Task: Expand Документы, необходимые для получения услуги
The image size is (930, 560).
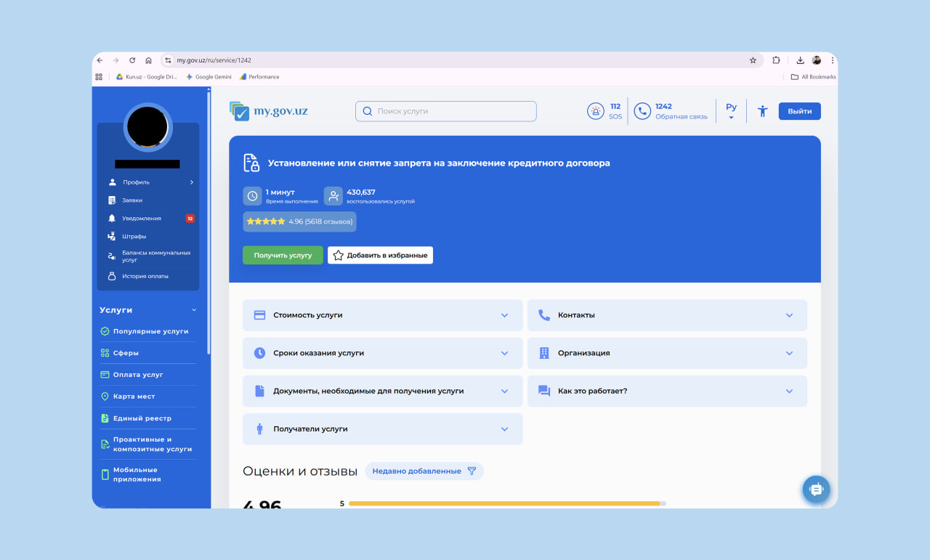Action: 382,391
